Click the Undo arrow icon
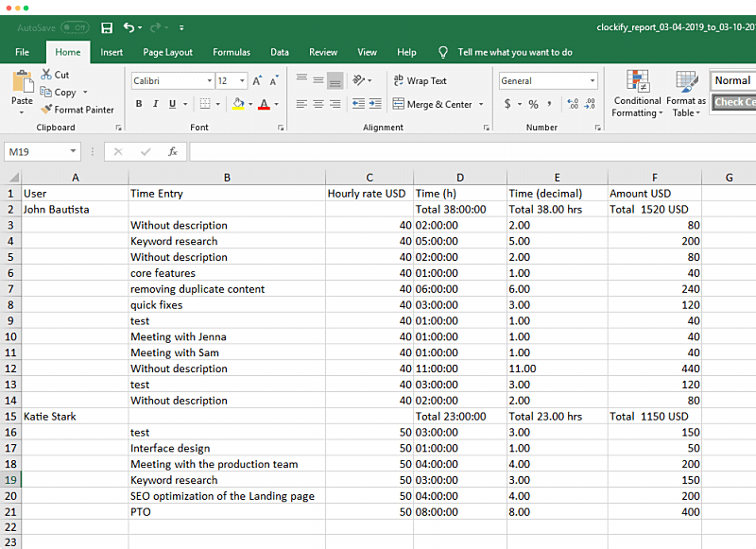This screenshot has height=549, width=756. [129, 27]
